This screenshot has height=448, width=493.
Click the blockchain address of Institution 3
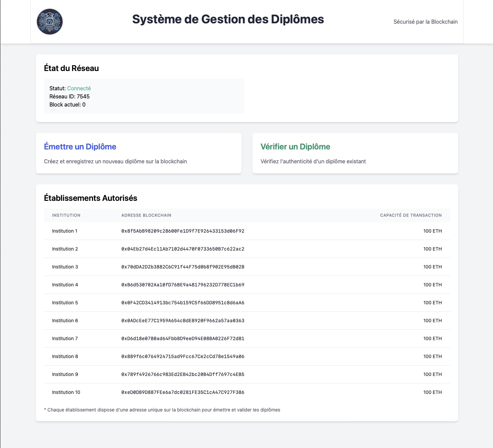pos(183,267)
